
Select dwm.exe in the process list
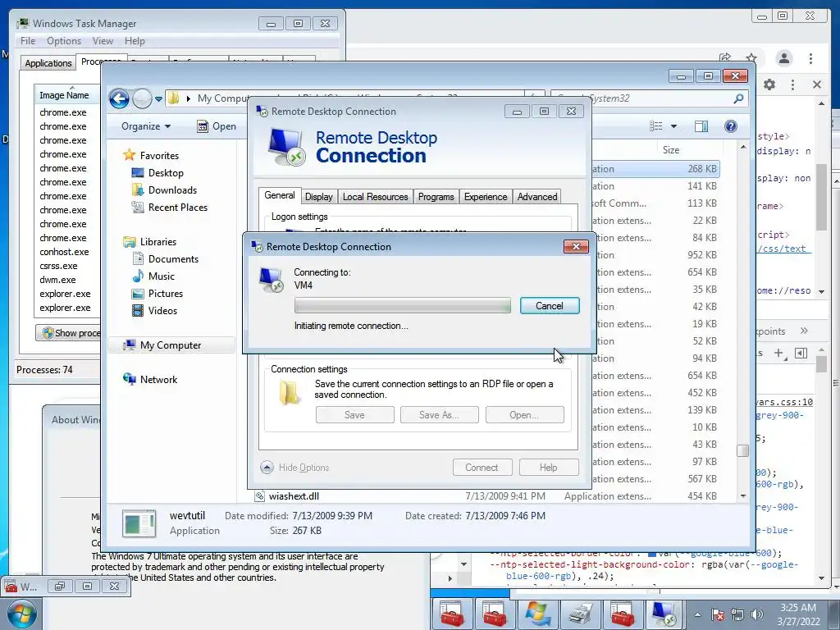(57, 280)
